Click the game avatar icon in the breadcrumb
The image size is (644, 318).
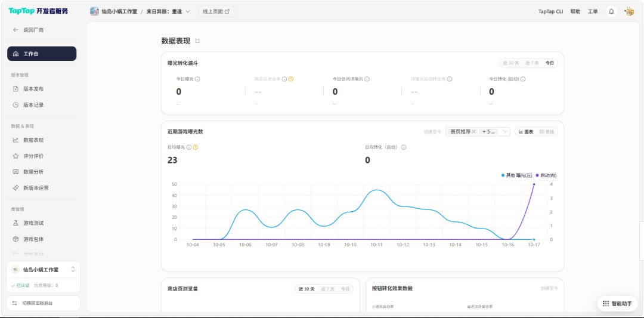pos(94,11)
